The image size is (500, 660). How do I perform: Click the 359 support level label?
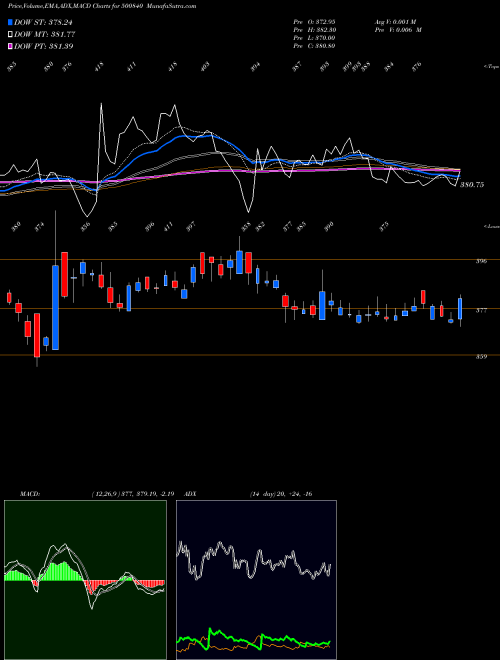tap(481, 357)
